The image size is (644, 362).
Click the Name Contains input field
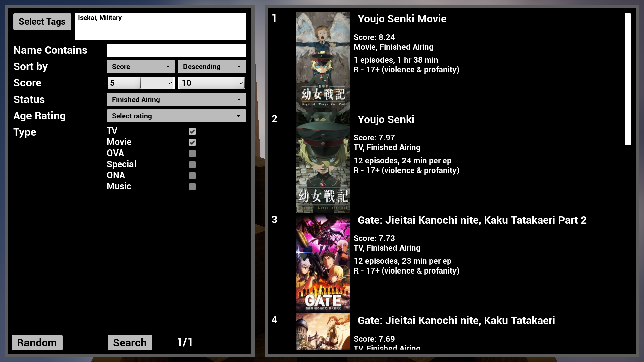176,50
